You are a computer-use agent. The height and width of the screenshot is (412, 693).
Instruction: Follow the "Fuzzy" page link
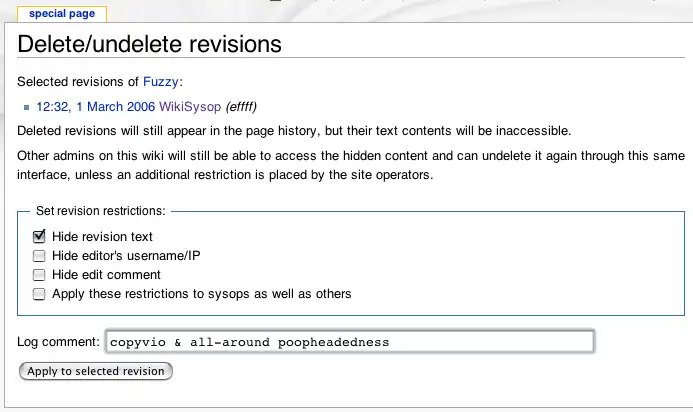pos(162,81)
